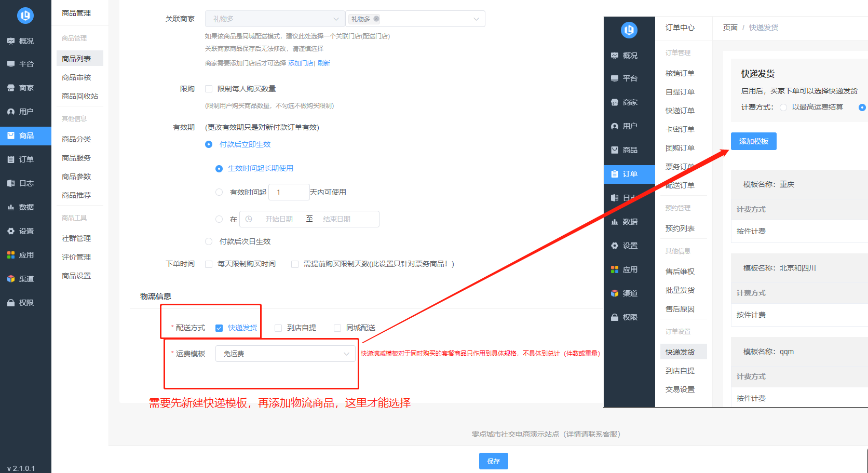This screenshot has width=868, height=473.
Task: Select the 用户 user icon in left sidebar
Action: pos(11,112)
